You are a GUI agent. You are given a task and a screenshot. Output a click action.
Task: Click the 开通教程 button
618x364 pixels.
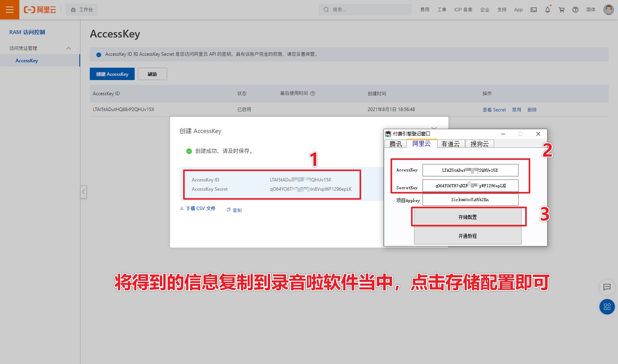pos(468,236)
